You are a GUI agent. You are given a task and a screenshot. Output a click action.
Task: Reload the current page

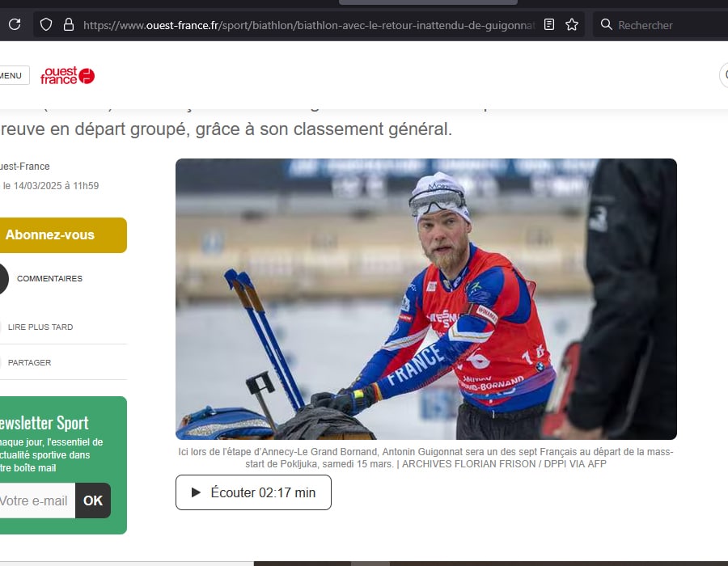[x=13, y=24]
